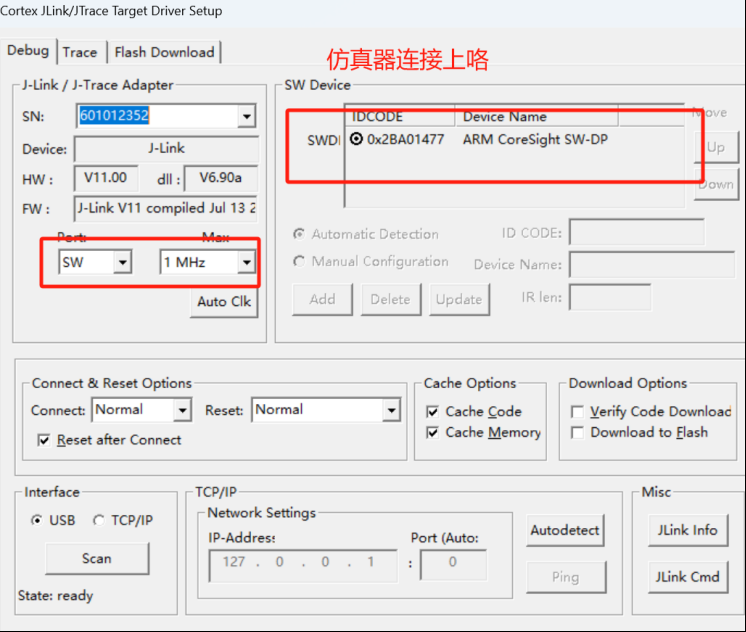Click the Auto Clk button
Viewport: 746px width, 632px height.
[224, 302]
